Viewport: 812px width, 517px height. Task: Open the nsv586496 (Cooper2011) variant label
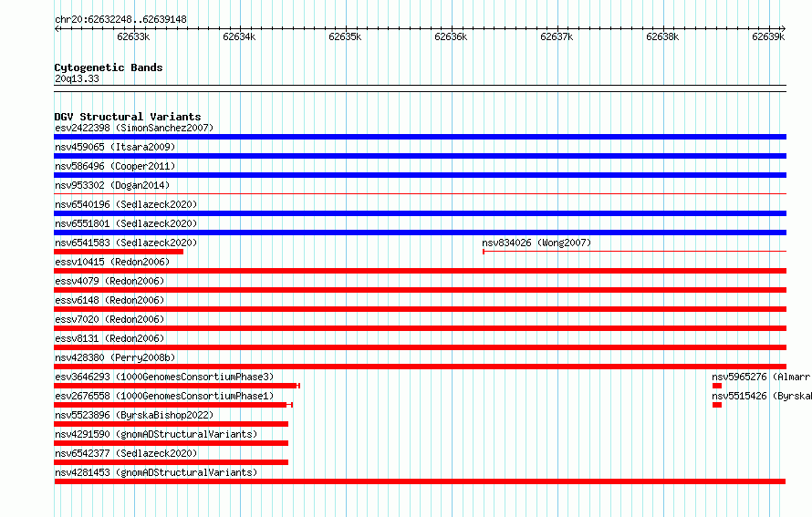115,166
